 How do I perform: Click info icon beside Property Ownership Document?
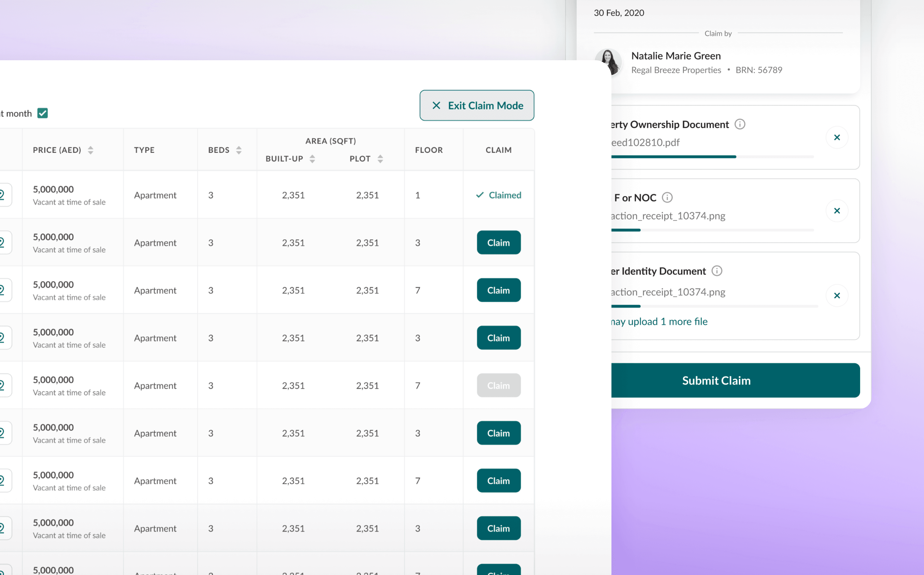tap(739, 124)
